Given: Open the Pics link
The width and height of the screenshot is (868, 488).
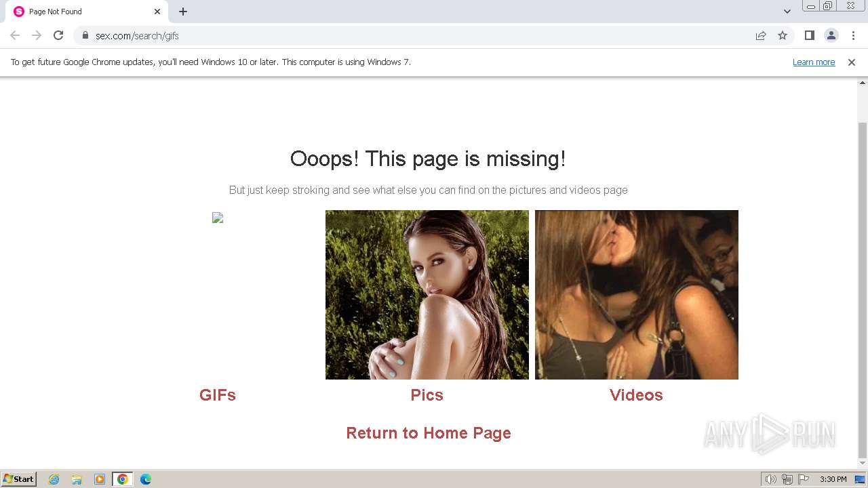Looking at the screenshot, I should click(427, 395).
